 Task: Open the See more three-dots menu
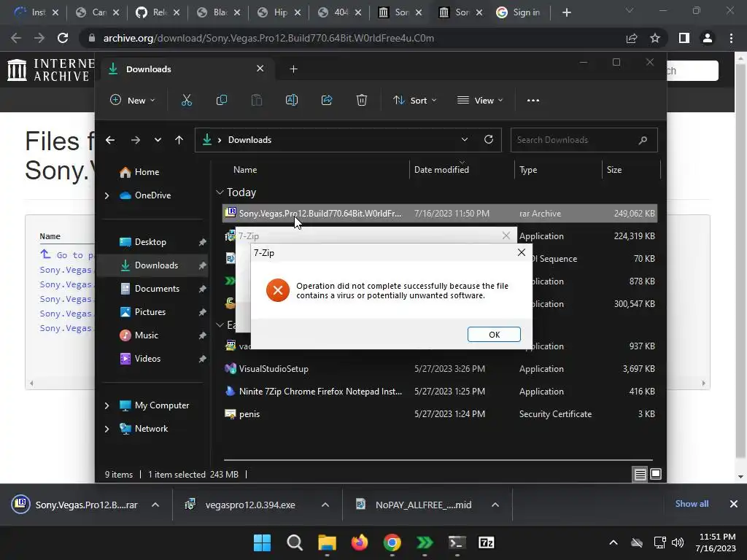tap(533, 100)
